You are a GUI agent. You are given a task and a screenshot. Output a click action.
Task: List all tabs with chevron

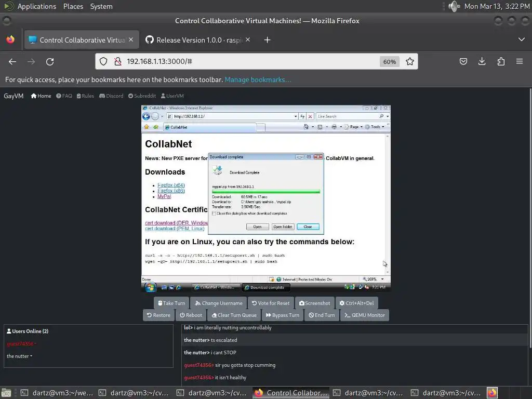[x=522, y=39]
